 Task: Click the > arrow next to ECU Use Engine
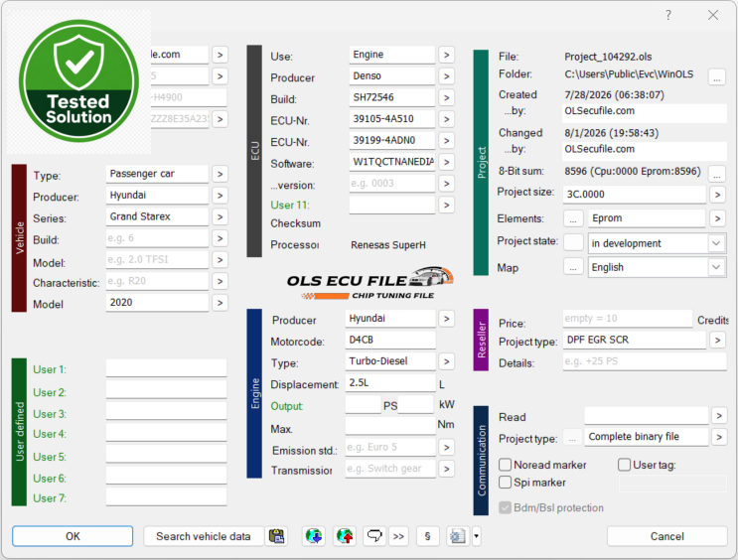[x=446, y=55]
